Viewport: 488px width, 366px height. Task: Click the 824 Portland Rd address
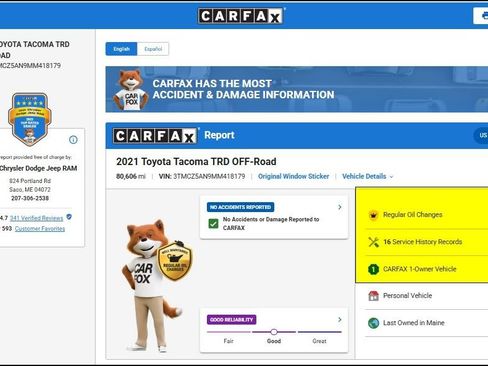[30, 181]
